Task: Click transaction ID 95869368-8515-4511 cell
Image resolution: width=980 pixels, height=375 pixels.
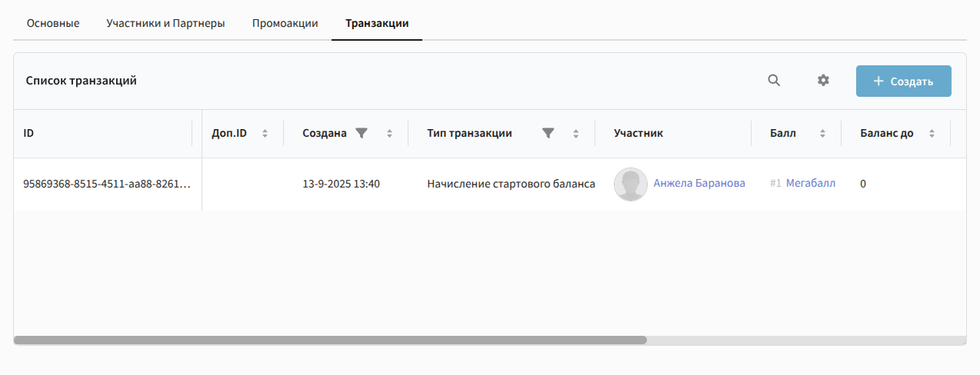Action: 107,184
